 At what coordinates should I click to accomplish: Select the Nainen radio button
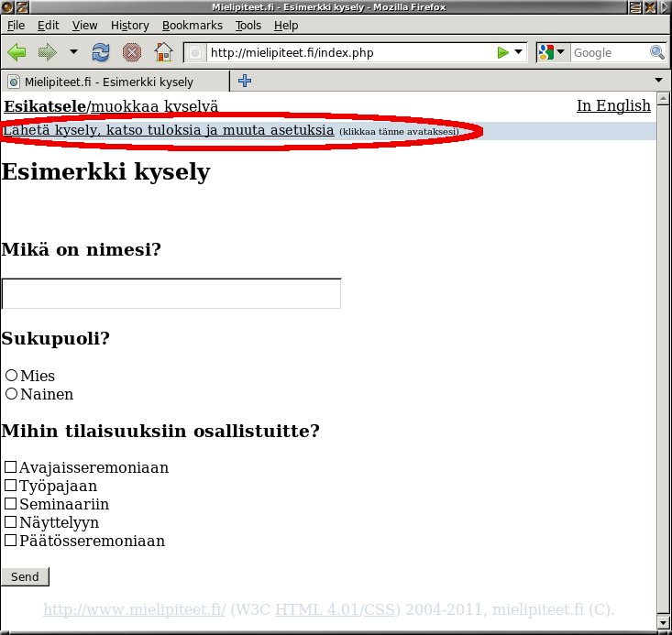[x=12, y=393]
